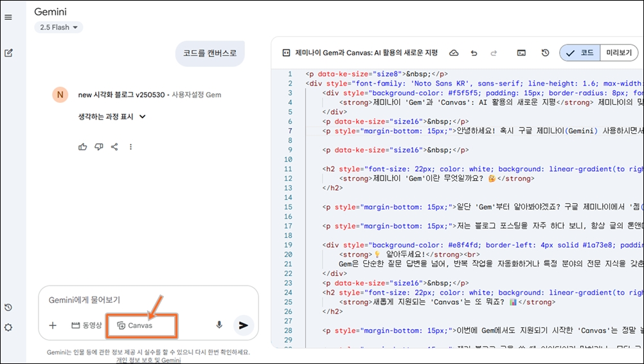Activate the microphone voice input
644x364 pixels.
point(219,325)
